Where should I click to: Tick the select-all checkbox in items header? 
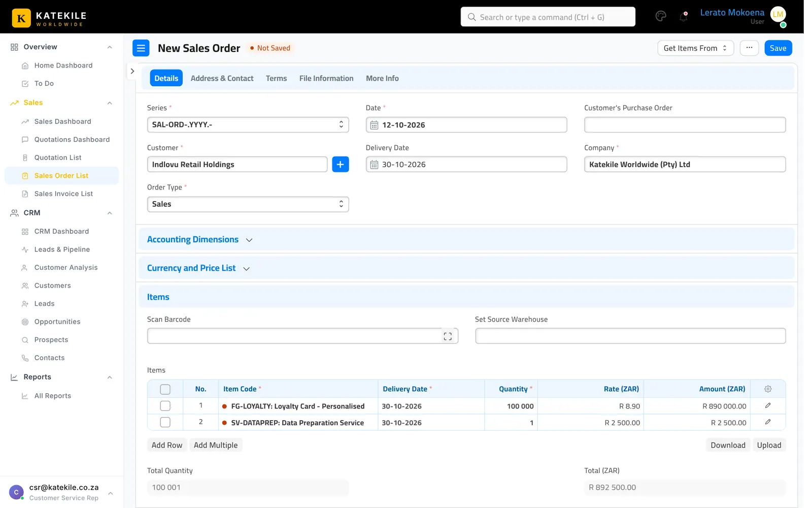coord(165,389)
